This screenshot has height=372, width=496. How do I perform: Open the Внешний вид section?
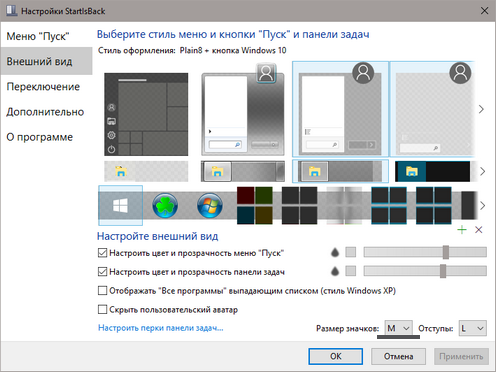click(x=46, y=61)
